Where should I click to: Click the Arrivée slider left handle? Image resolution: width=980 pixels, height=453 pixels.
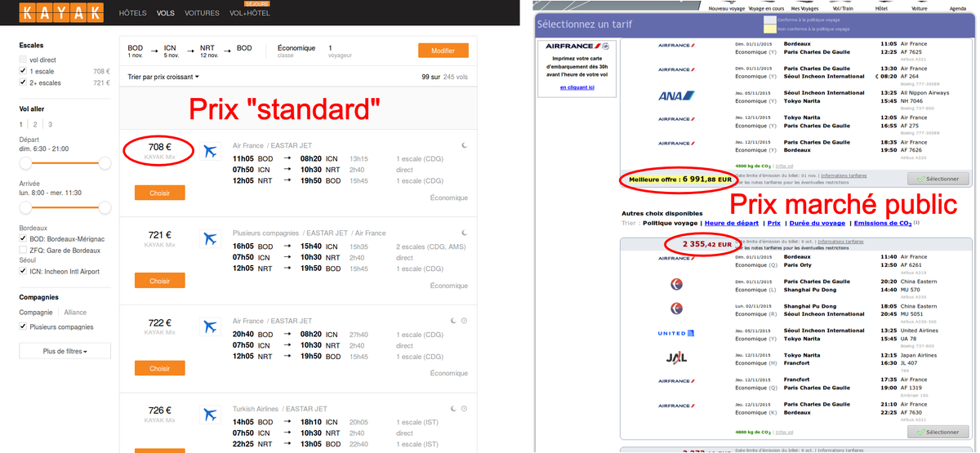24,208
